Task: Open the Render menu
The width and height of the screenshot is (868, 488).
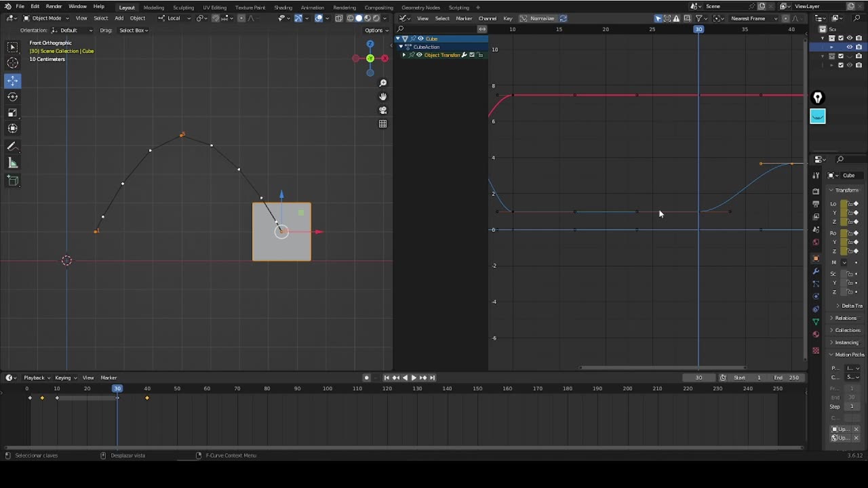Action: (x=54, y=7)
